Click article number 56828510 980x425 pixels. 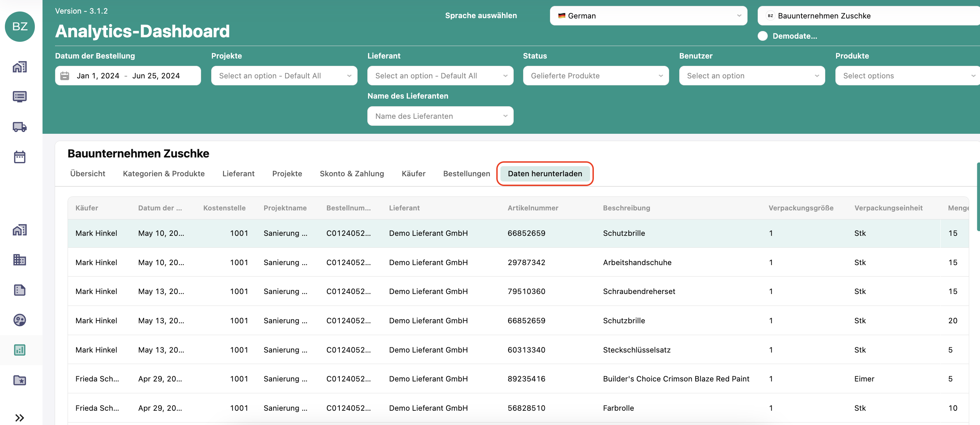point(526,408)
